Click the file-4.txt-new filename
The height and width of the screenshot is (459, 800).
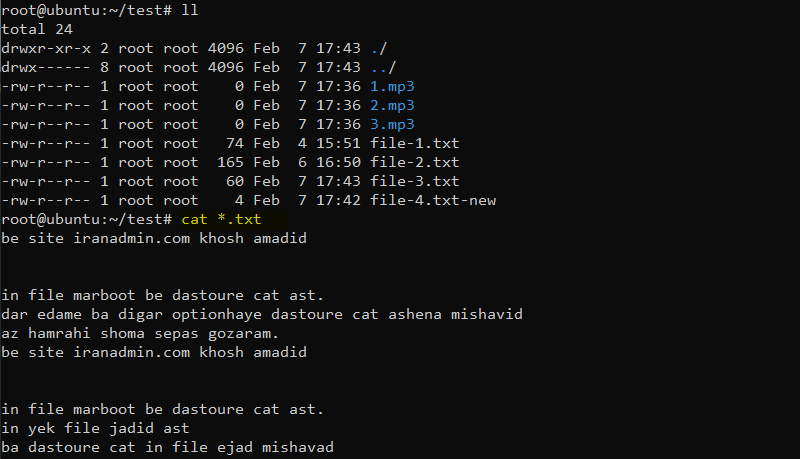tap(433, 200)
